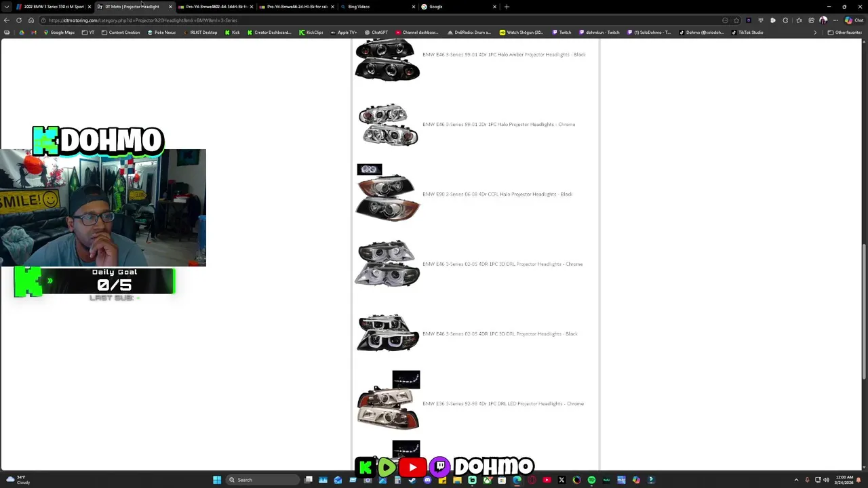Open the ChatGPT bookmark

[376, 33]
